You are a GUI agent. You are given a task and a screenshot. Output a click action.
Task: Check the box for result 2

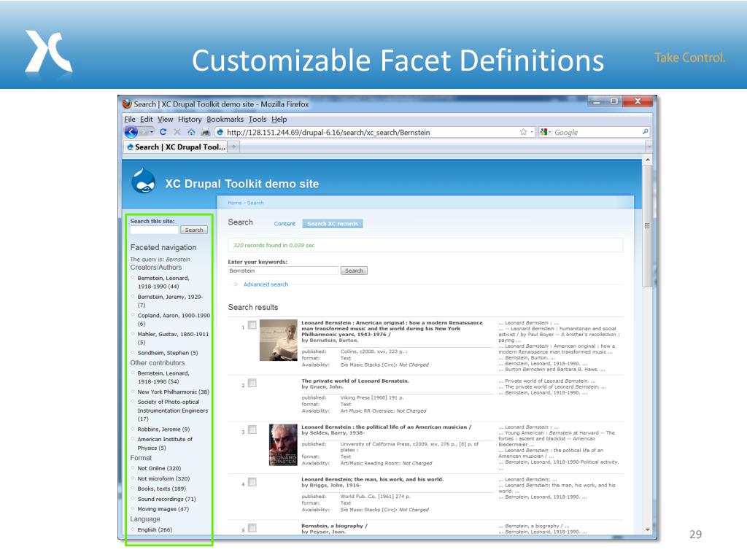pos(252,383)
